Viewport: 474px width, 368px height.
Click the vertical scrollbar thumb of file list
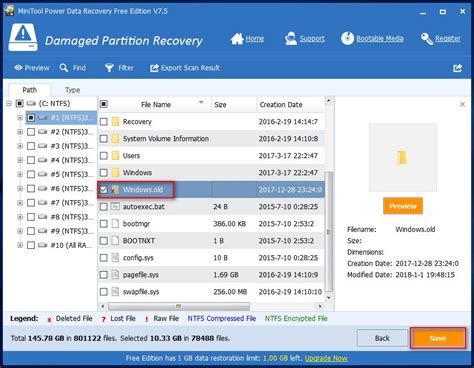329,232
